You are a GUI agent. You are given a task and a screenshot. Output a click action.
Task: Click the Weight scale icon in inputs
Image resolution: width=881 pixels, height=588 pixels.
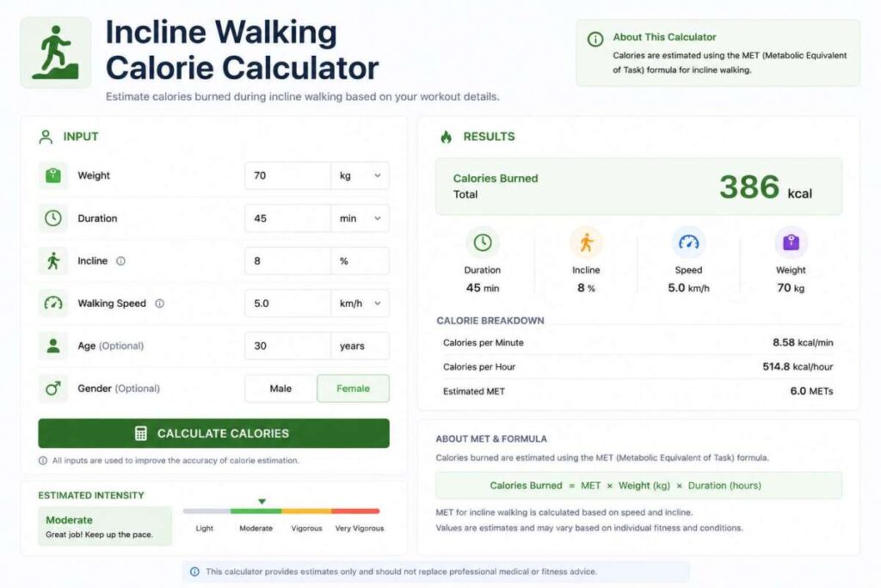[x=52, y=175]
